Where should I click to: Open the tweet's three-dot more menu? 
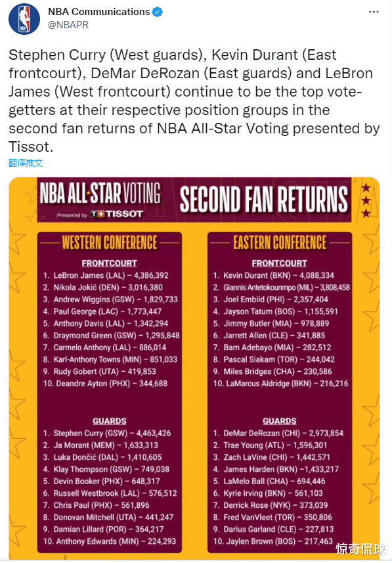[374, 12]
